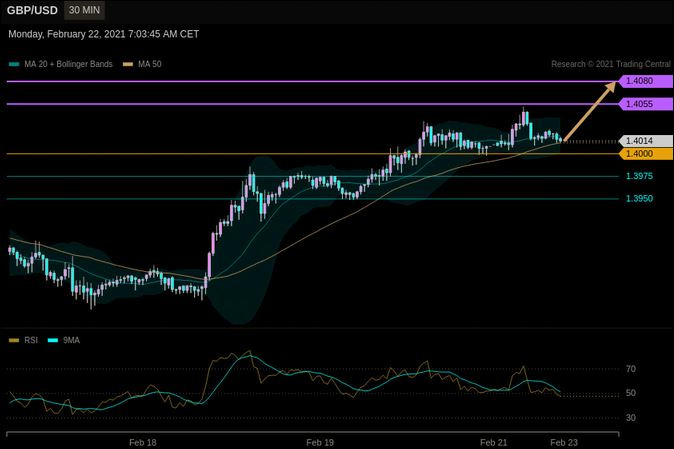Click the RSI 50 level label
Viewport: 674px width, 449px height.
tap(631, 393)
